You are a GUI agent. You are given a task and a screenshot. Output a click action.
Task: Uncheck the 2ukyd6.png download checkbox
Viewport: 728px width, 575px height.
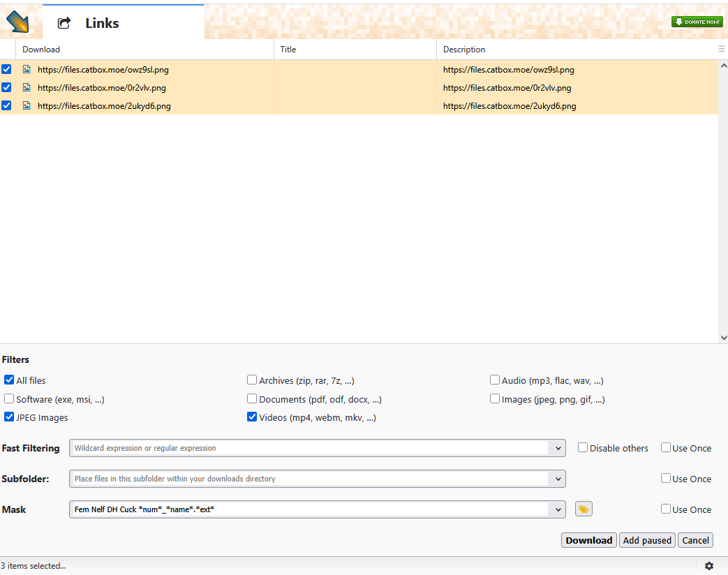[6, 105]
